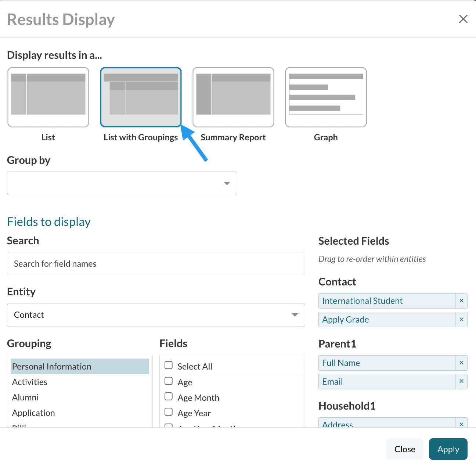Click the Apply button

coord(448,449)
